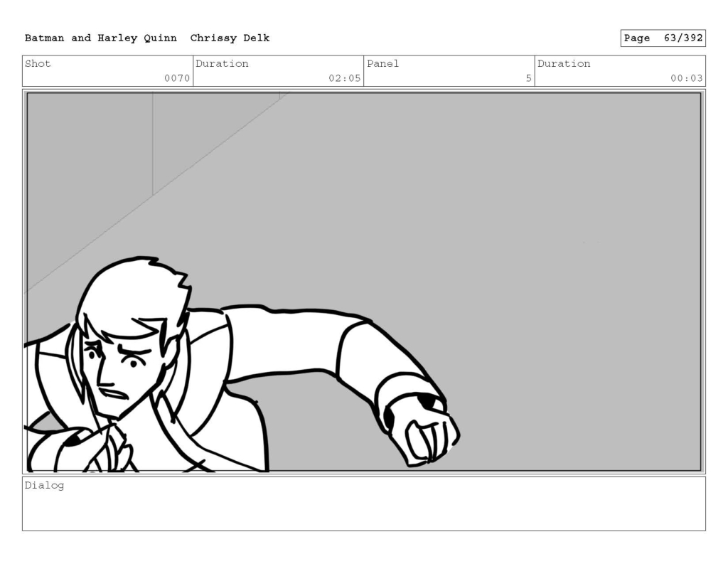Click the storyboard panel drawing of the punching man
The width and height of the screenshot is (728, 564).
[363, 282]
